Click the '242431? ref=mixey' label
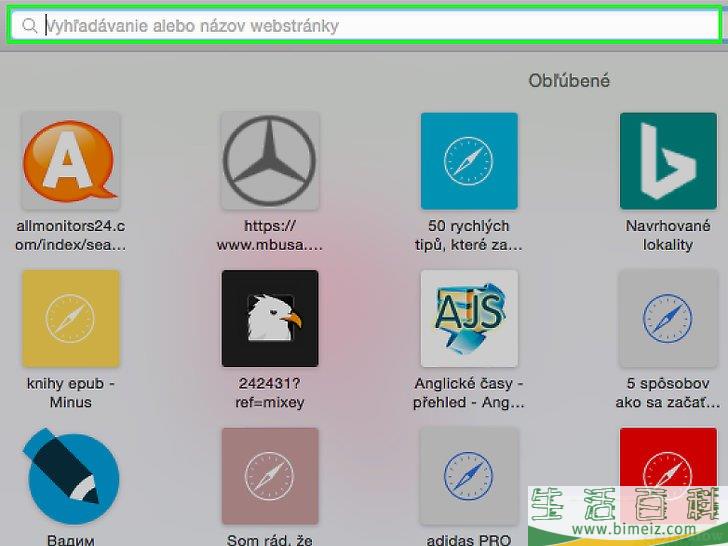Image resolution: width=728 pixels, height=546 pixels. tap(270, 393)
